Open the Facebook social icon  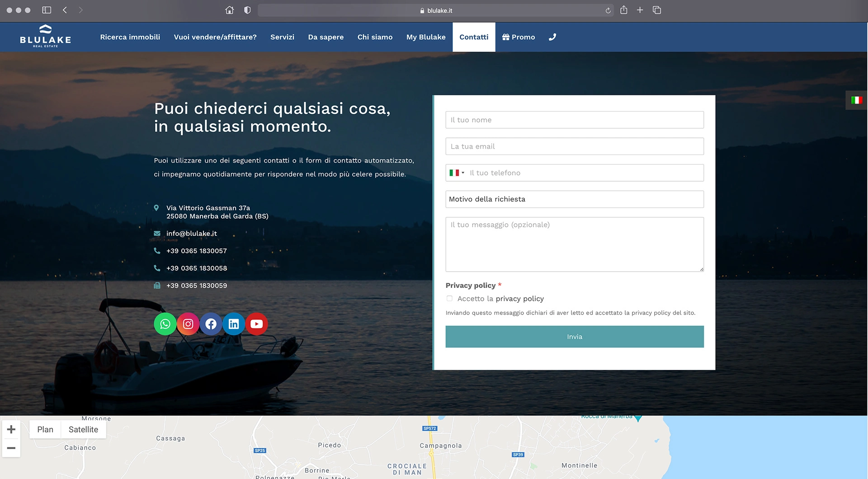point(211,324)
